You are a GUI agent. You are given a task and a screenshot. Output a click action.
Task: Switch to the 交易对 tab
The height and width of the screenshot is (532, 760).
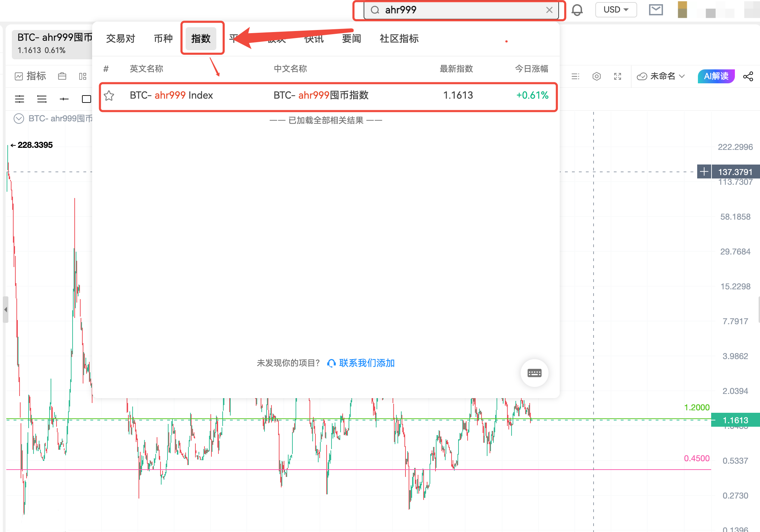point(120,38)
